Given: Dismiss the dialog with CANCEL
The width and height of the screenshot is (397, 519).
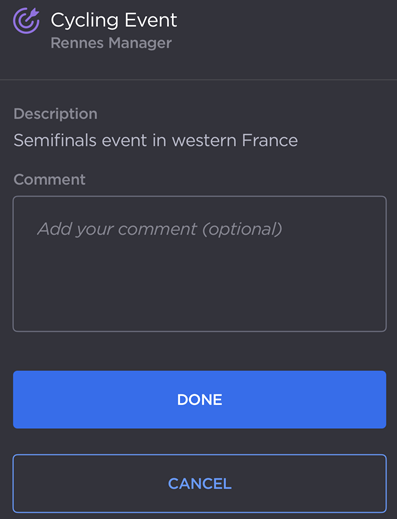Looking at the screenshot, I should pyautogui.click(x=200, y=483).
